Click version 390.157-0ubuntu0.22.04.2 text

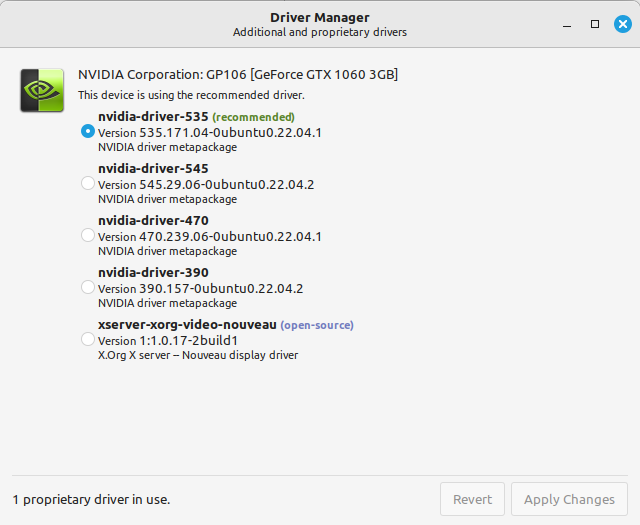pyautogui.click(x=200, y=288)
